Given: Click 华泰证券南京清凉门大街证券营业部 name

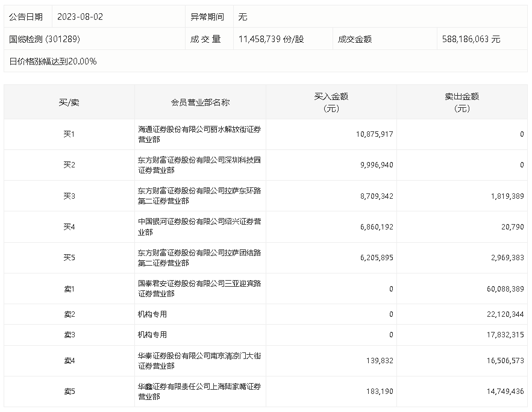Looking at the screenshot, I should 199,361.
